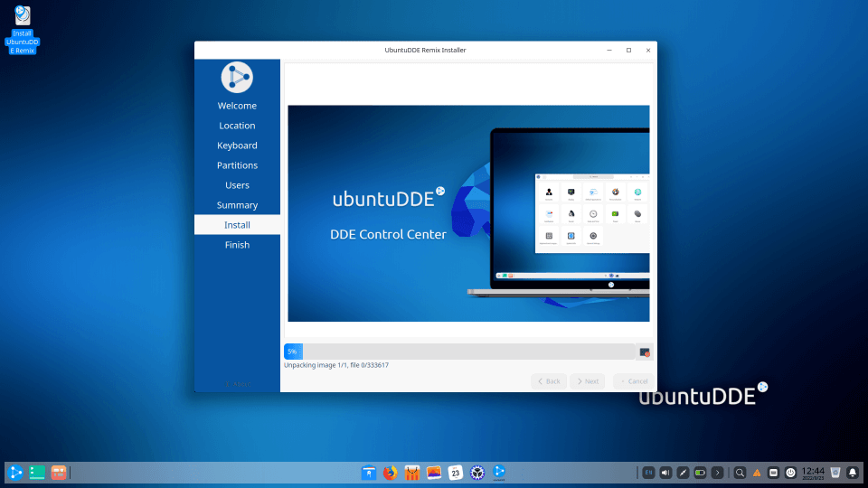Open the launcher from the dock
This screenshot has width=868, height=488.
tap(15, 472)
